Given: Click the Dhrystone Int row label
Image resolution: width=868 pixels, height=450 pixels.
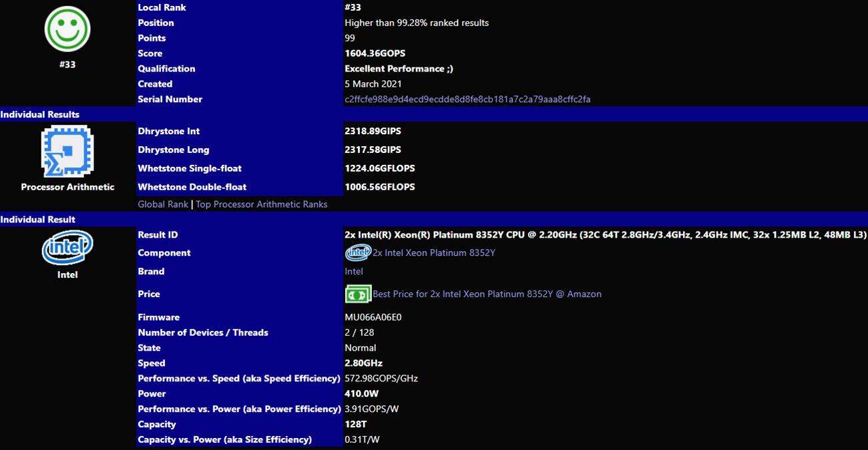Looking at the screenshot, I should coord(169,132).
